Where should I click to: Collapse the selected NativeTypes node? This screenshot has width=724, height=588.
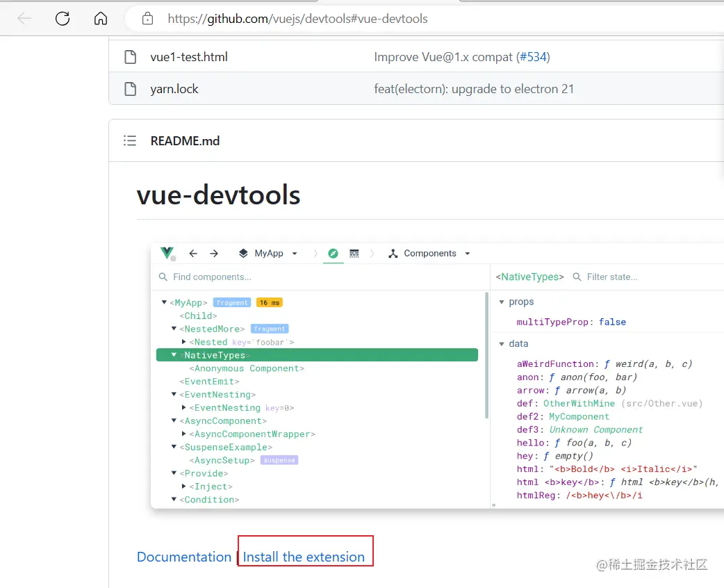174,354
